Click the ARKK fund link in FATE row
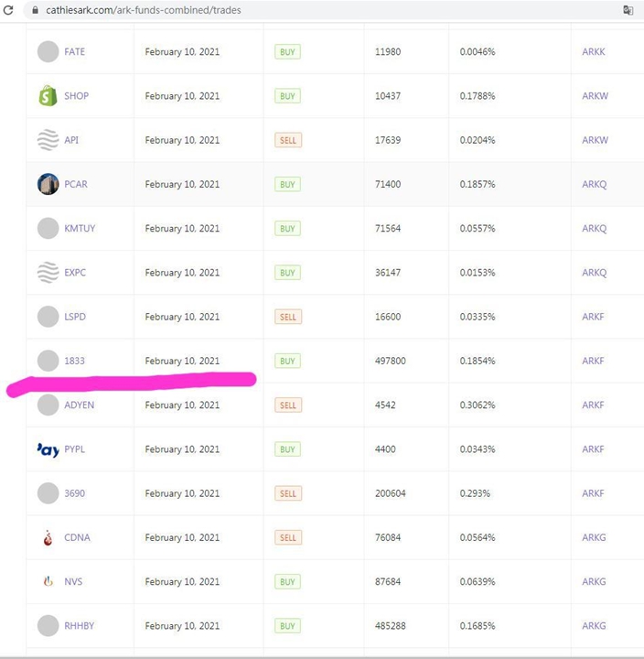The image size is (644, 659). click(x=593, y=51)
